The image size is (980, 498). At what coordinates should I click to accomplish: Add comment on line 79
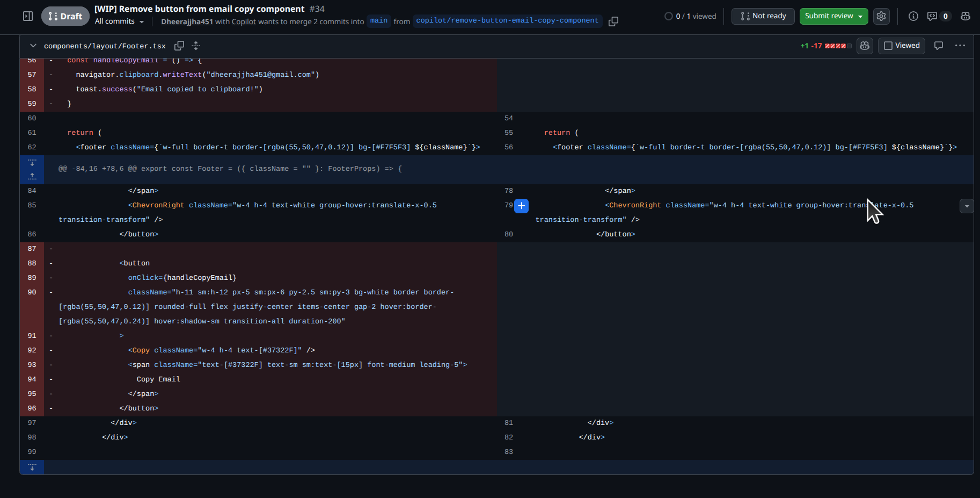(x=521, y=206)
